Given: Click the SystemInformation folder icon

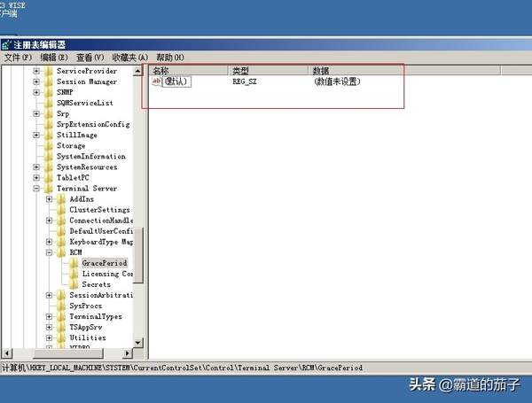Looking at the screenshot, I should click(x=49, y=157).
